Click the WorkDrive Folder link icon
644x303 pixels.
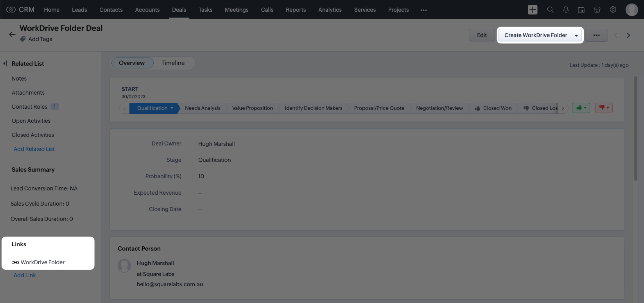(x=15, y=262)
